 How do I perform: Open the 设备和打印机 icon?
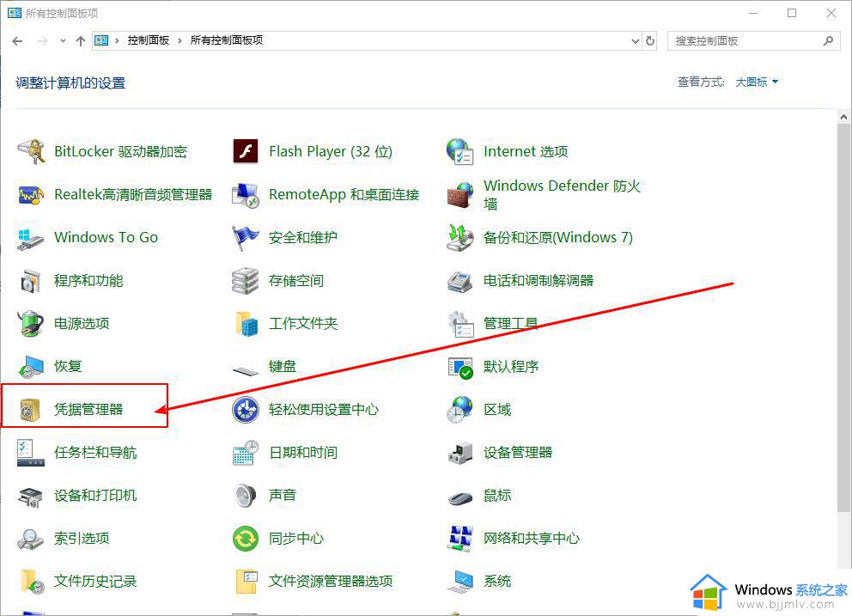point(30,497)
